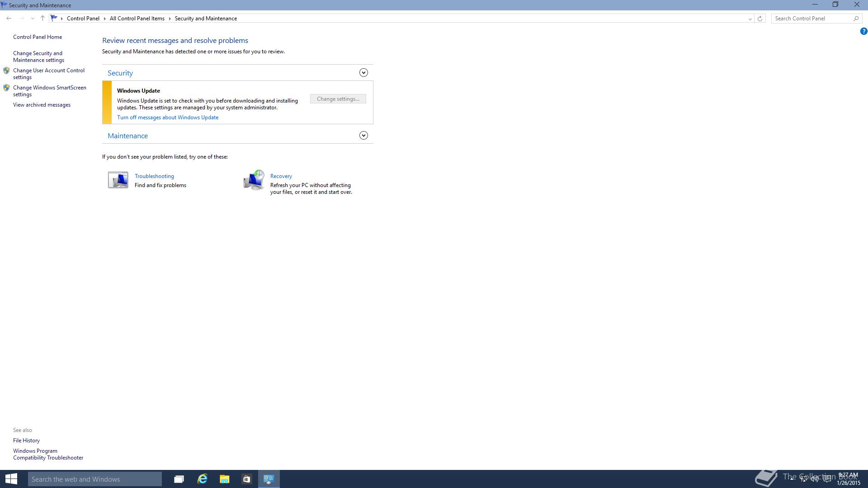Open Change Security and Maintenance settings
The width and height of the screenshot is (868, 488).
pos(38,56)
